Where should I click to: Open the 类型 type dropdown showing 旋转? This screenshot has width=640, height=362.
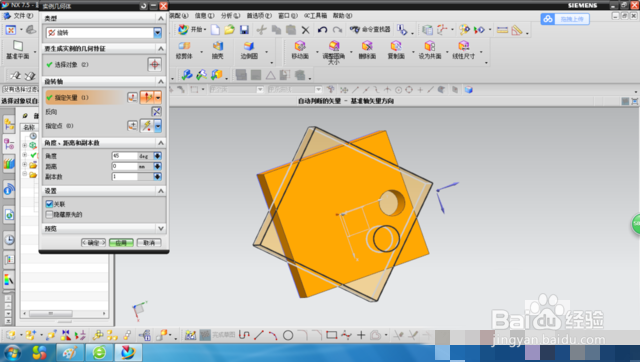[x=158, y=33]
